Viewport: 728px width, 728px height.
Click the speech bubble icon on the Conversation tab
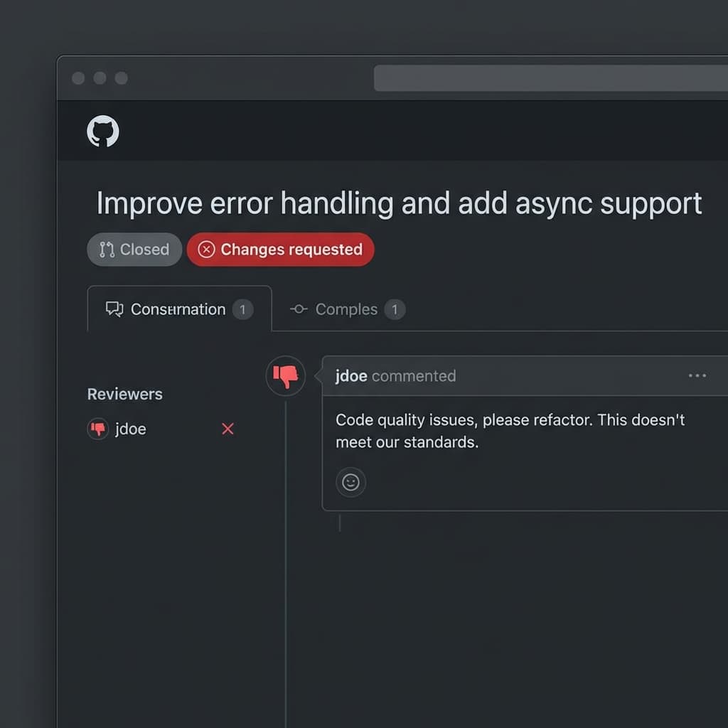[114, 309]
